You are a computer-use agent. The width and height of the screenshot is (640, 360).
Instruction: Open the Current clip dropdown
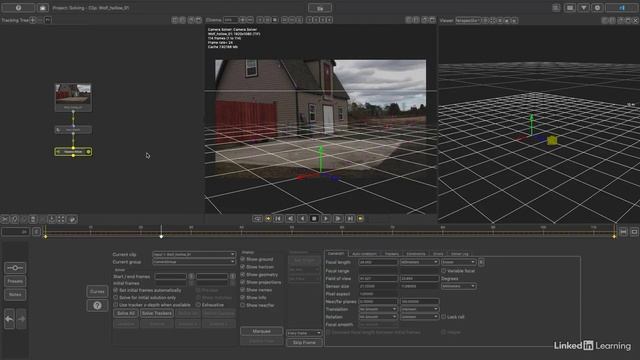tap(194, 254)
